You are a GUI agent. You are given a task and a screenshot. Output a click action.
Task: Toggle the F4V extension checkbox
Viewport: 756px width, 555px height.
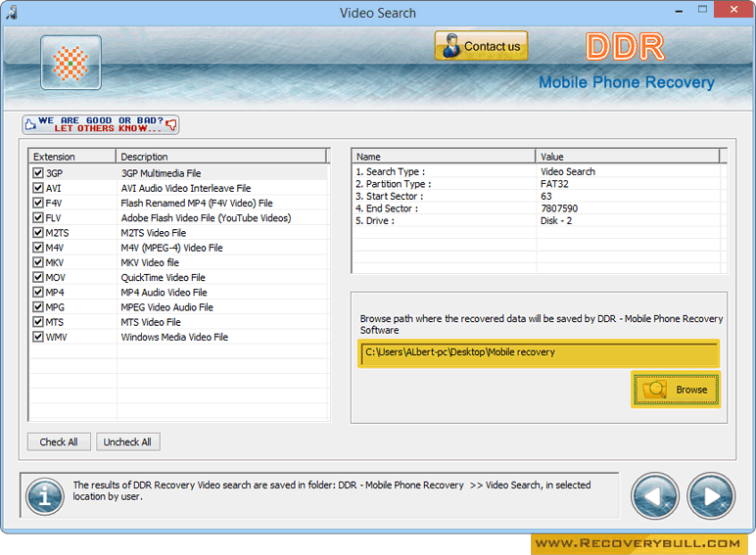[x=38, y=203]
